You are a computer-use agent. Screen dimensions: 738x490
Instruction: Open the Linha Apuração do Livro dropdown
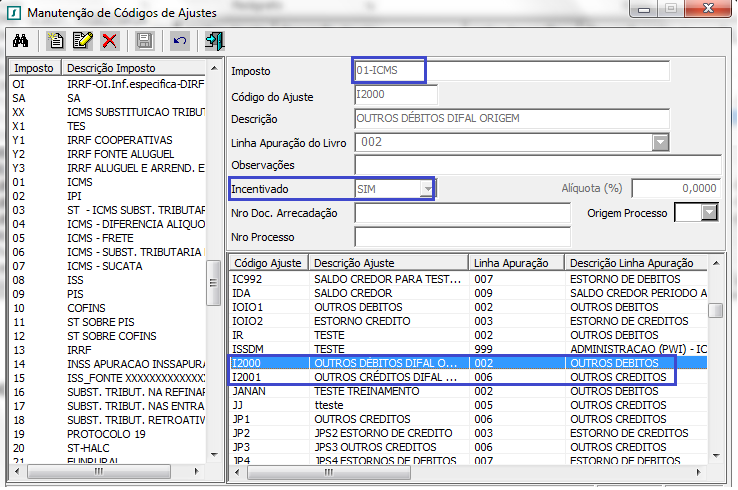[660, 142]
